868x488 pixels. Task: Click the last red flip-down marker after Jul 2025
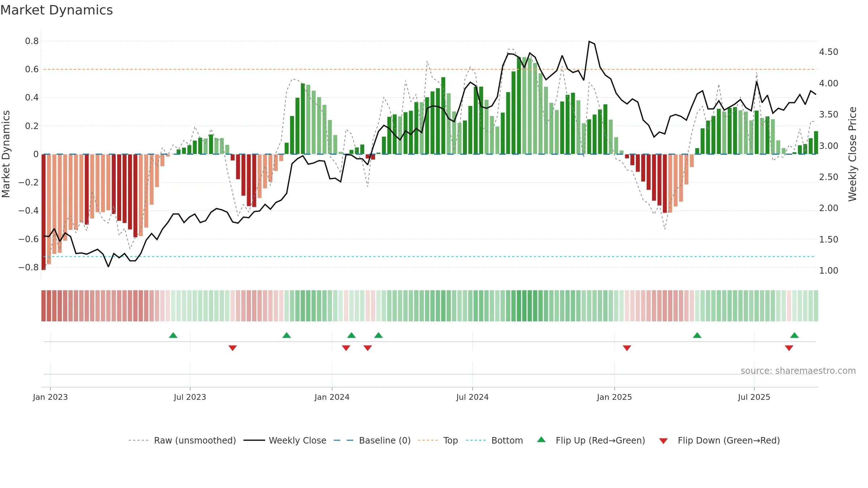[x=789, y=348]
